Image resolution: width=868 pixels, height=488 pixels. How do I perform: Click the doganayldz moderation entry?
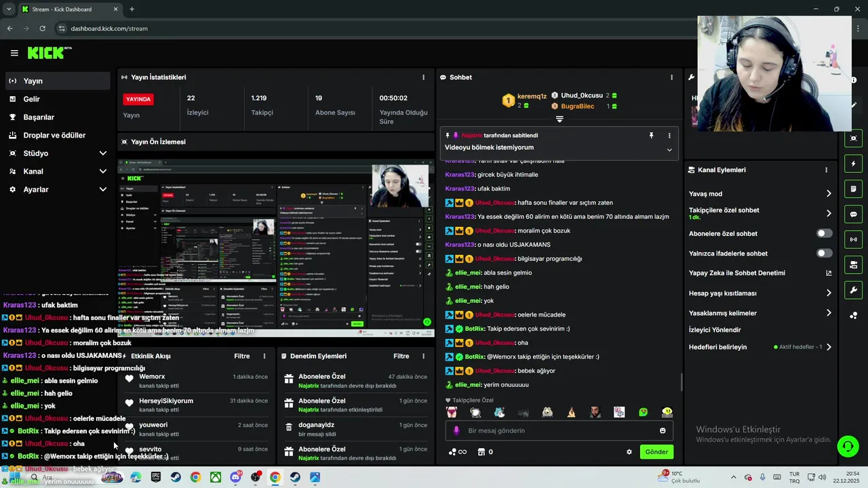[x=355, y=429]
